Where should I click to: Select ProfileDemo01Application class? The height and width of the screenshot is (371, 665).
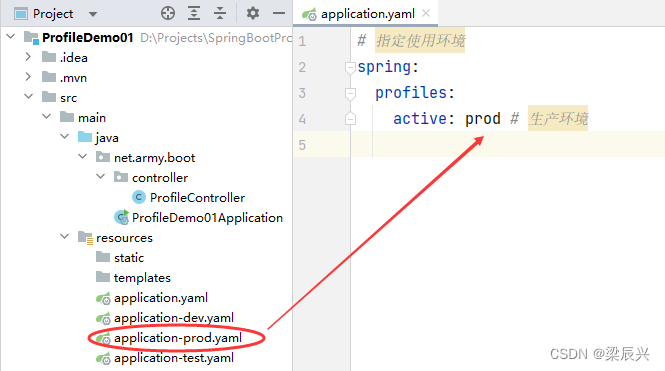point(207,218)
